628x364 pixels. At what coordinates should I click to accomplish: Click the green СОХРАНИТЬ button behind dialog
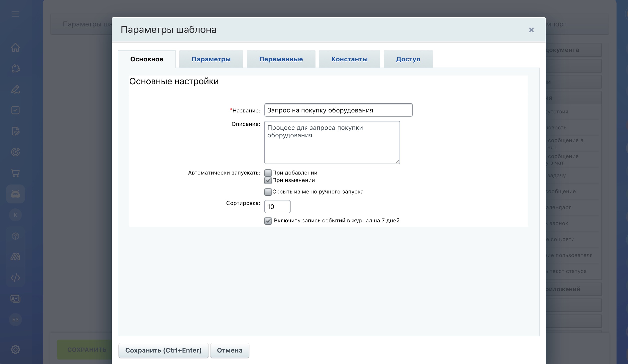pyautogui.click(x=84, y=350)
